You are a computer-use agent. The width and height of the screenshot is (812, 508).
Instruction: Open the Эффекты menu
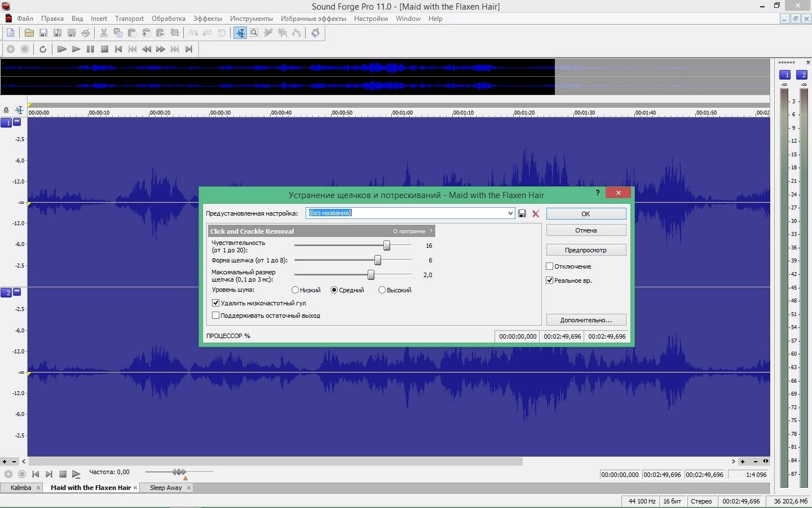208,19
